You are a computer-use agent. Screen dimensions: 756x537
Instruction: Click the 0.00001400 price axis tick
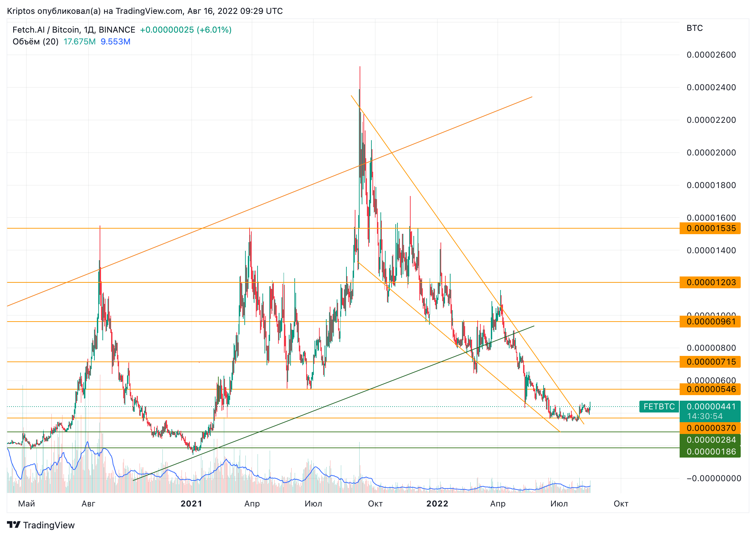(x=711, y=250)
